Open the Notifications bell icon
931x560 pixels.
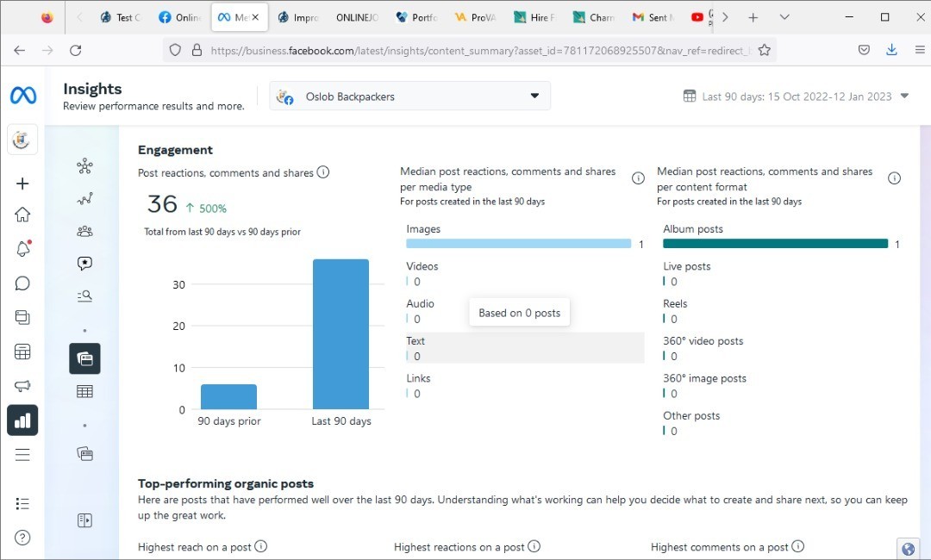pyautogui.click(x=22, y=249)
